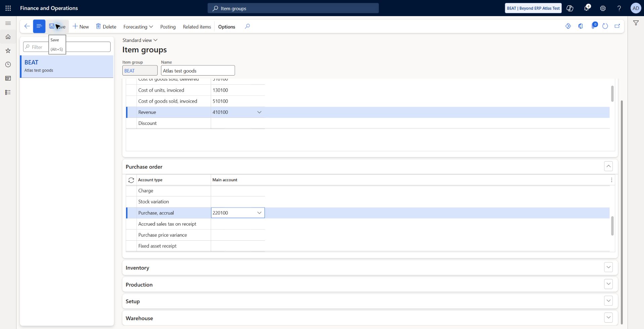The height and width of the screenshot is (329, 644).
Task: Open the Copilot icon in header
Action: tap(570, 8)
